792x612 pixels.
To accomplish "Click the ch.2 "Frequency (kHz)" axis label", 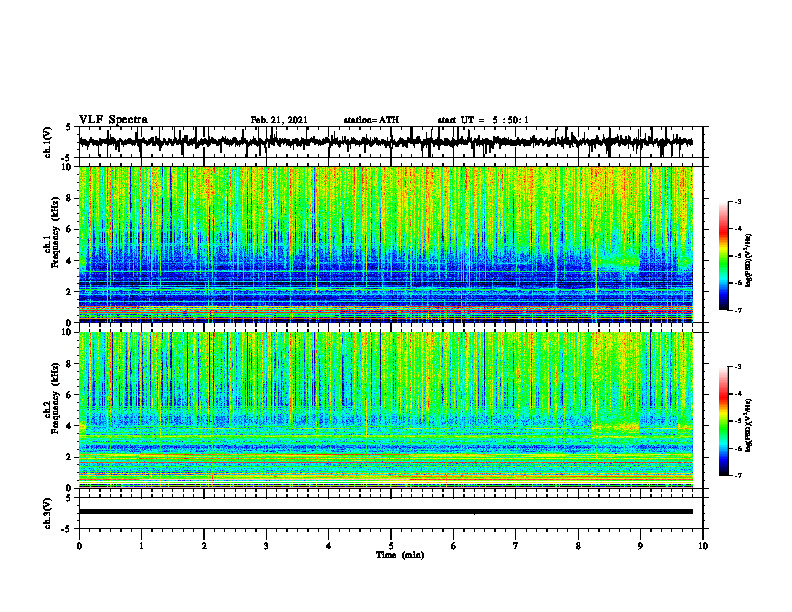I will click(55, 398).
